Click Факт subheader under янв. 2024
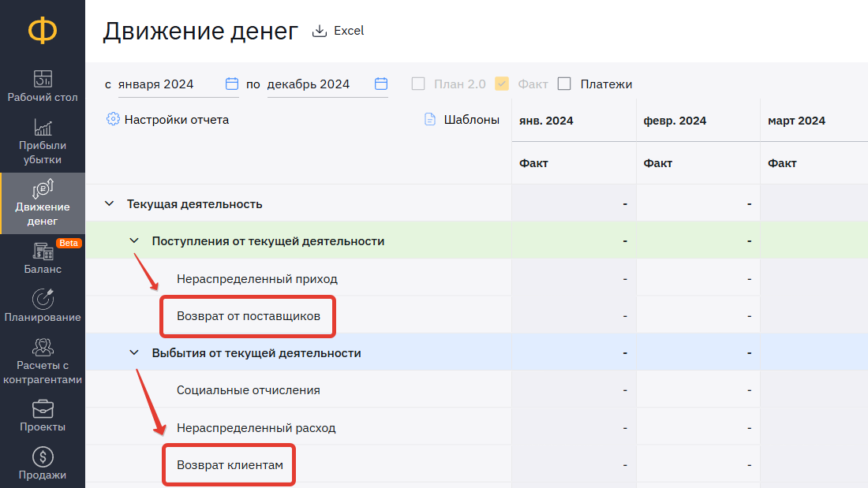868x488 pixels. click(x=533, y=163)
